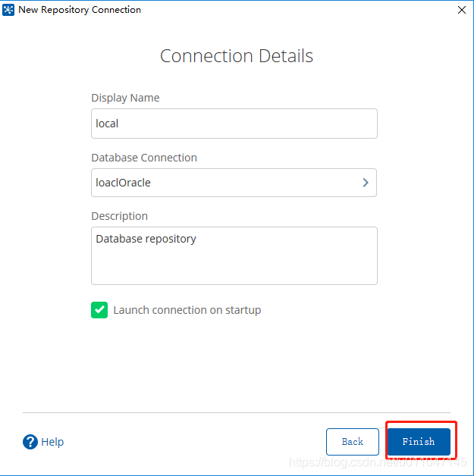Uncheck Launch connection on startup checkbox
Image resolution: width=474 pixels, height=476 pixels.
tap(99, 310)
